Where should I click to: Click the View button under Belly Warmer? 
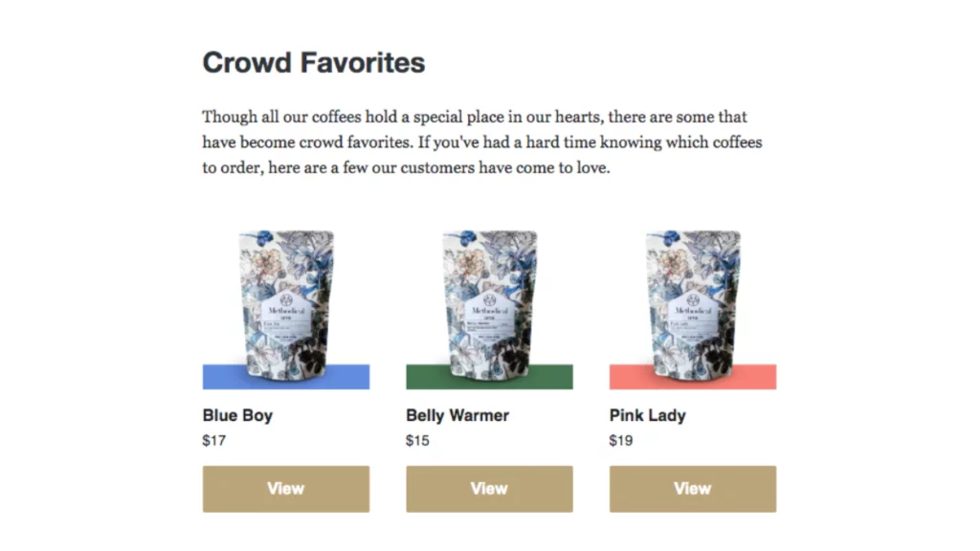[x=489, y=489]
